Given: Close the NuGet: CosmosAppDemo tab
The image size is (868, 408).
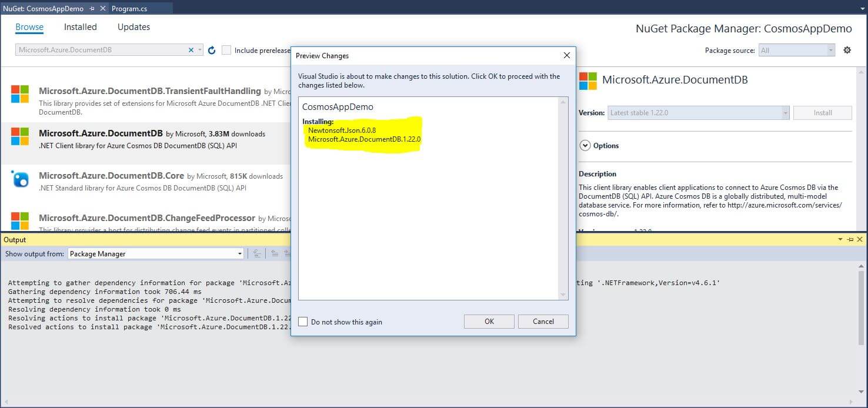Looking at the screenshot, I should point(102,8).
